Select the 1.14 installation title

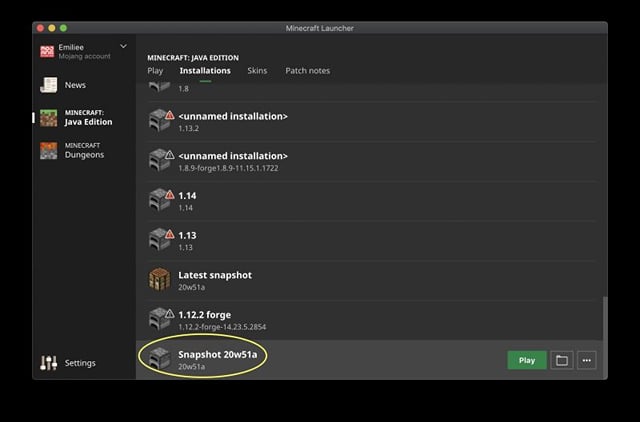pyautogui.click(x=187, y=196)
